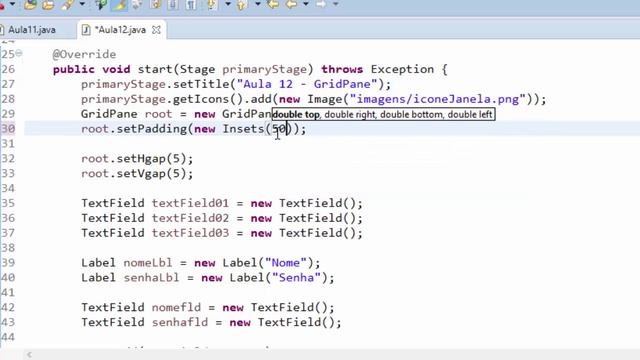This screenshot has height=360, width=640.
Task: Place cursor on line number 30
Action: point(8,129)
